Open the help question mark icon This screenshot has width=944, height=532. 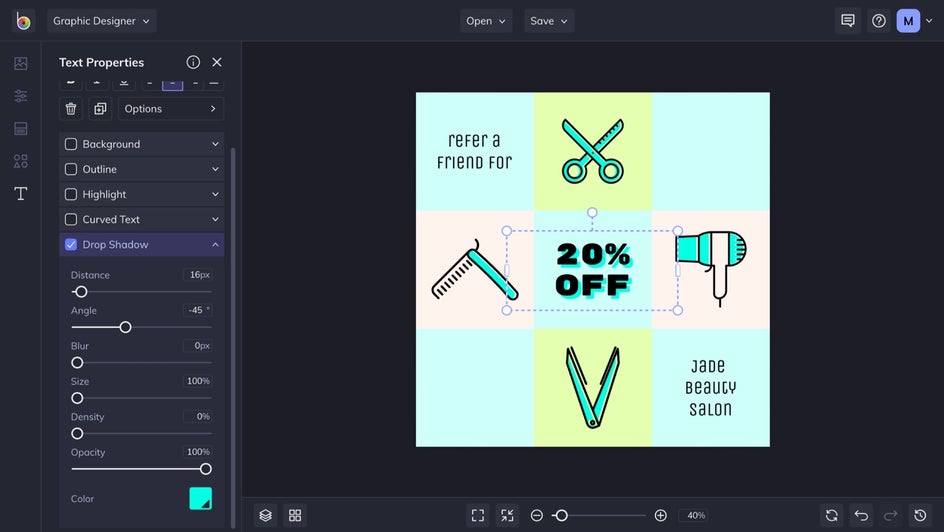(879, 21)
